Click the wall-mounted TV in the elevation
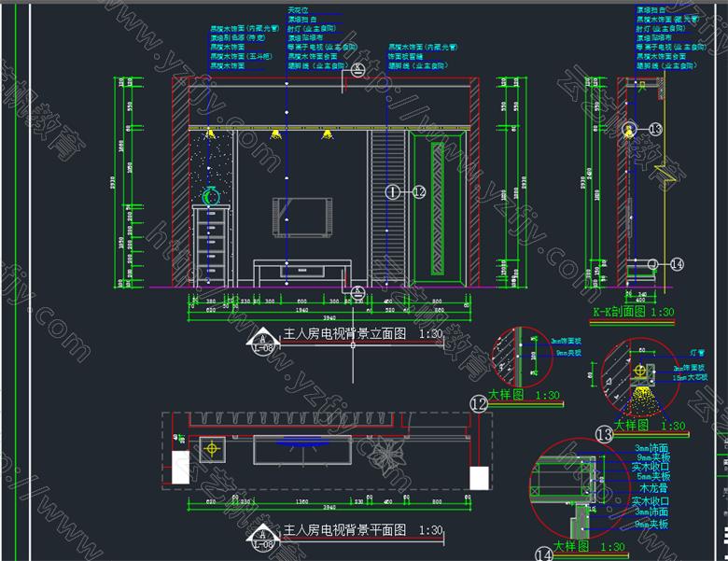728x561 pixels. (x=302, y=217)
